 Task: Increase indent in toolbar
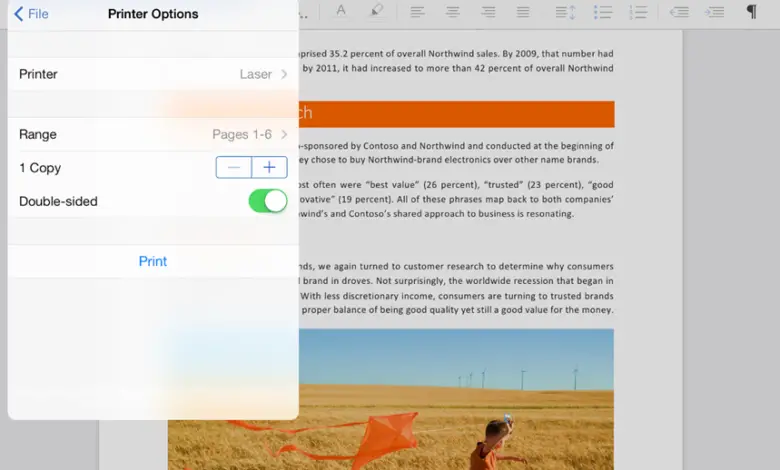point(714,12)
